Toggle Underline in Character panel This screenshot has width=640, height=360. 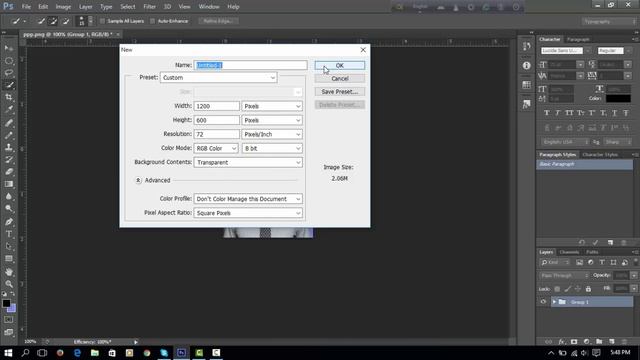coord(614,113)
